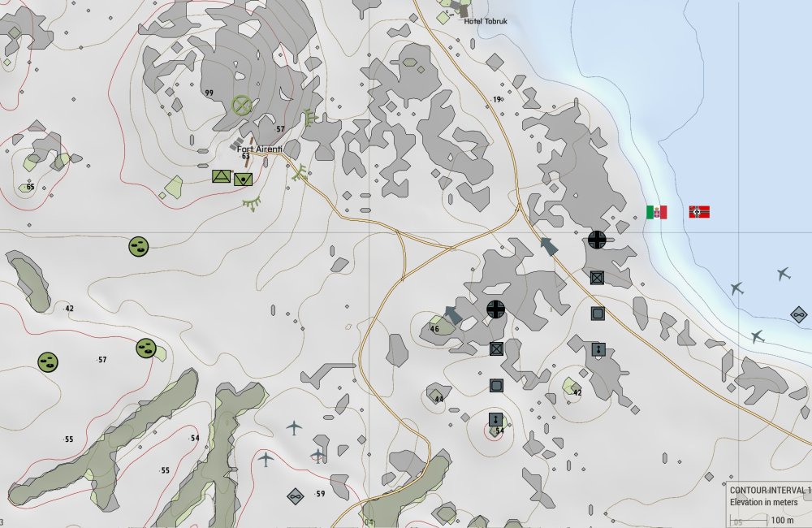The width and height of the screenshot is (812, 528).
Task: Click the infinity diamond marker near elevation 59
Action: pos(295,496)
